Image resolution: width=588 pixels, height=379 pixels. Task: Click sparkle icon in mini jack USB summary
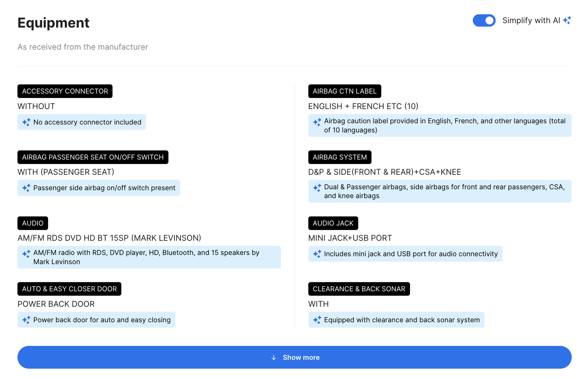tap(317, 254)
